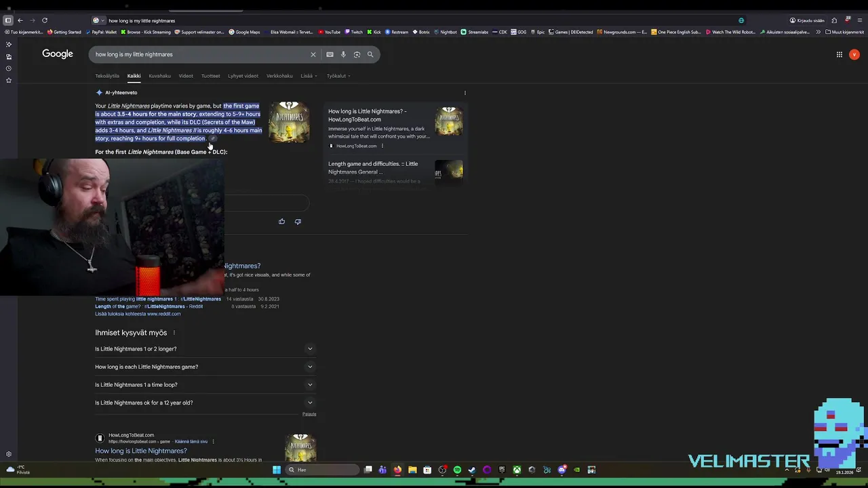The height and width of the screenshot is (488, 868).
Task: Open bookmarks star in the sidebar
Action: click(9, 81)
